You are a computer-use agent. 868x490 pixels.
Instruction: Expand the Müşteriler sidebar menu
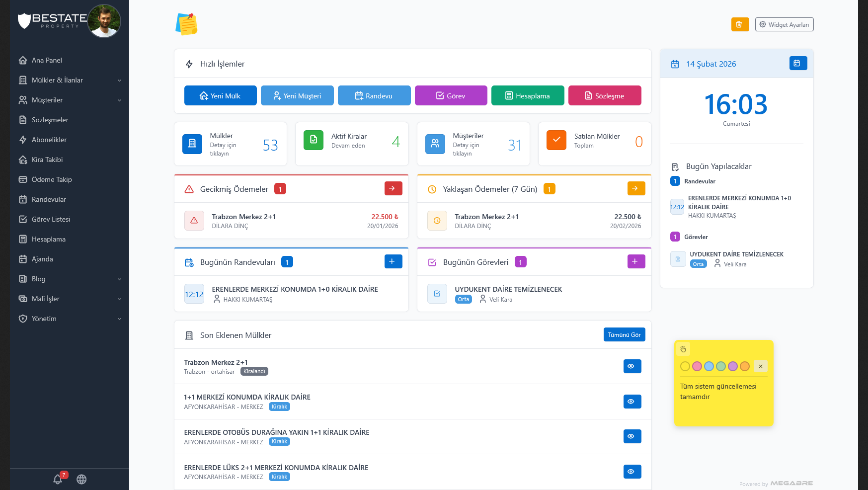click(70, 100)
